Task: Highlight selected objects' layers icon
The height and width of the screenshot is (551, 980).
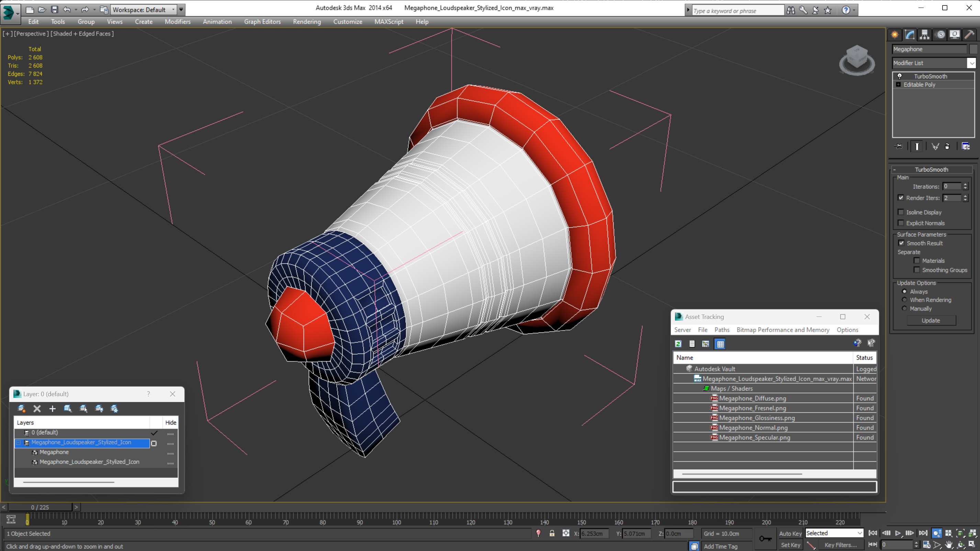Action: pyautogui.click(x=83, y=409)
